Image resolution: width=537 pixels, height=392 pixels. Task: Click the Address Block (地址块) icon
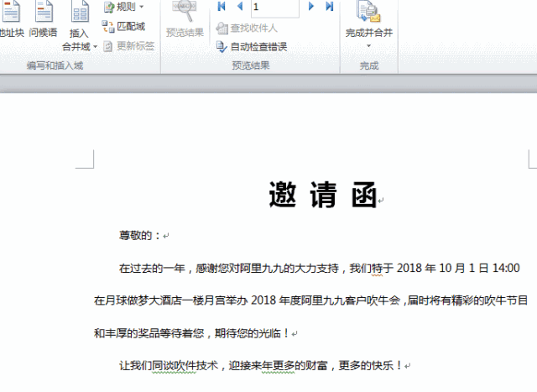pos(11,12)
